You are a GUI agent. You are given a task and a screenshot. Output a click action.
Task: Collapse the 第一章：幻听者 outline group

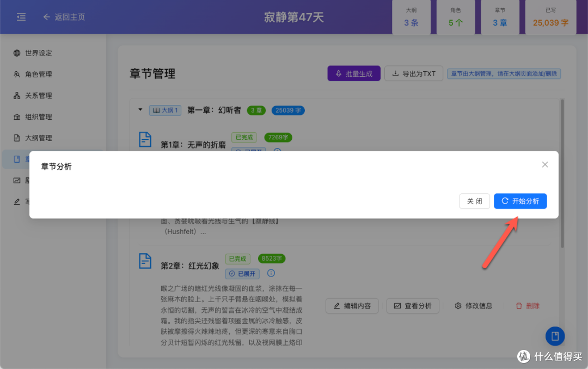(x=140, y=110)
